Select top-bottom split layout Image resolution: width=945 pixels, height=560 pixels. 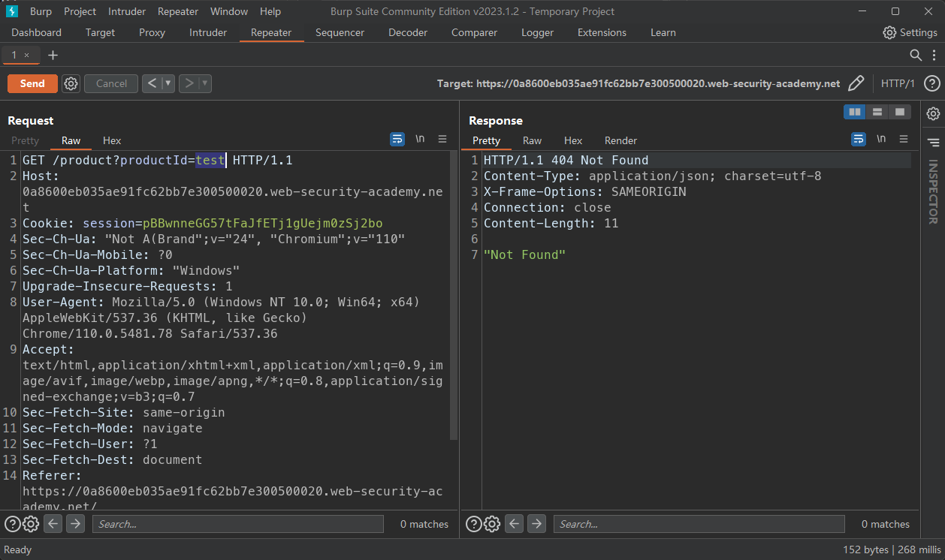tap(877, 112)
